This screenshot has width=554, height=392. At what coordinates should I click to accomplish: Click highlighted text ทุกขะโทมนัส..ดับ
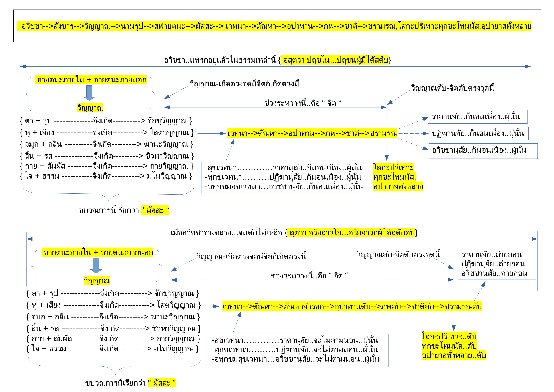tap(449, 346)
